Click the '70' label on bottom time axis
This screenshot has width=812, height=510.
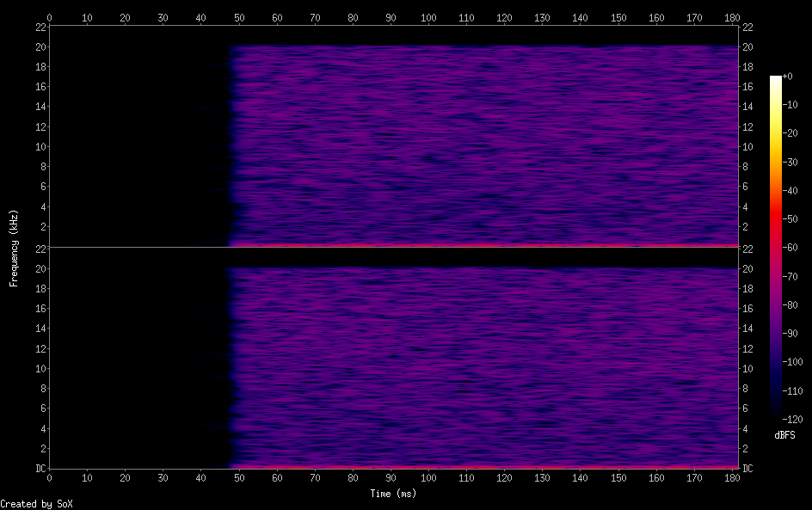tap(315, 478)
